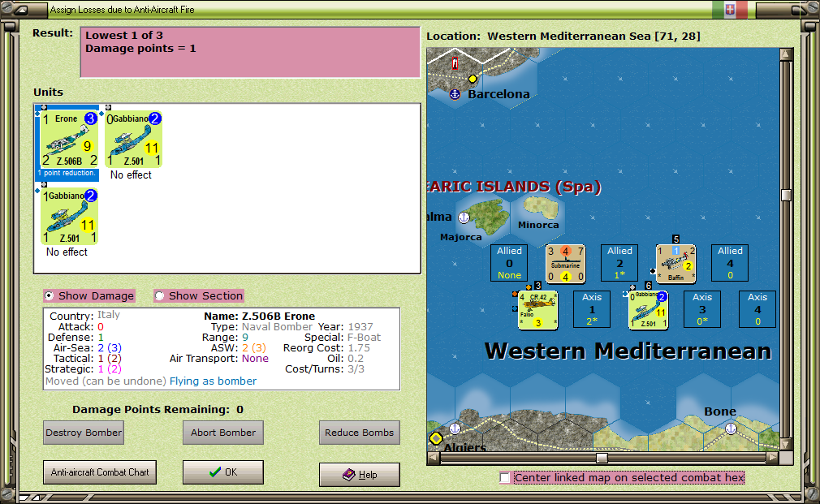Click the Reduce Bombs button
Screen dimensions: 820x504
tap(359, 433)
